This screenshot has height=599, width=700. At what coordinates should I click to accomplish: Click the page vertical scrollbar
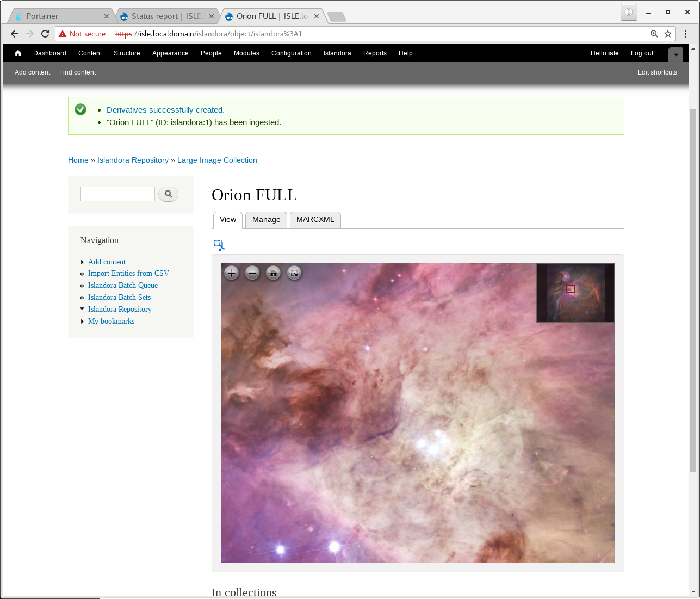pyautogui.click(x=693, y=291)
